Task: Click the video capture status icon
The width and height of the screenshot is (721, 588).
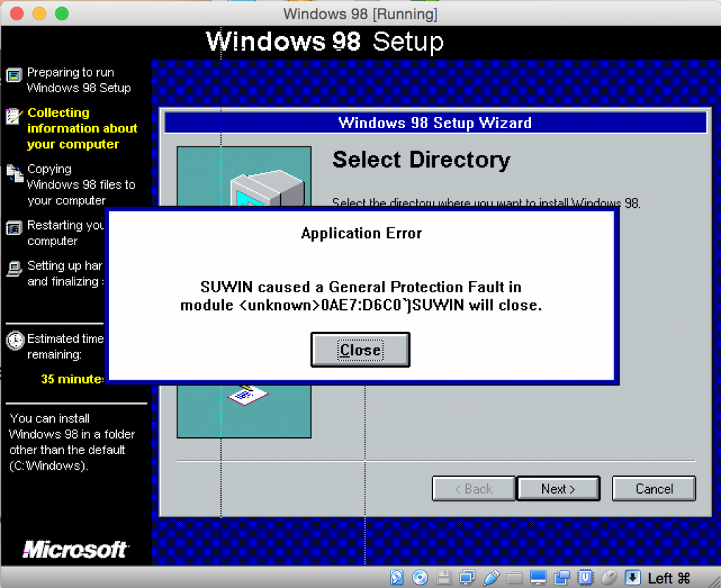Action: [x=561, y=577]
